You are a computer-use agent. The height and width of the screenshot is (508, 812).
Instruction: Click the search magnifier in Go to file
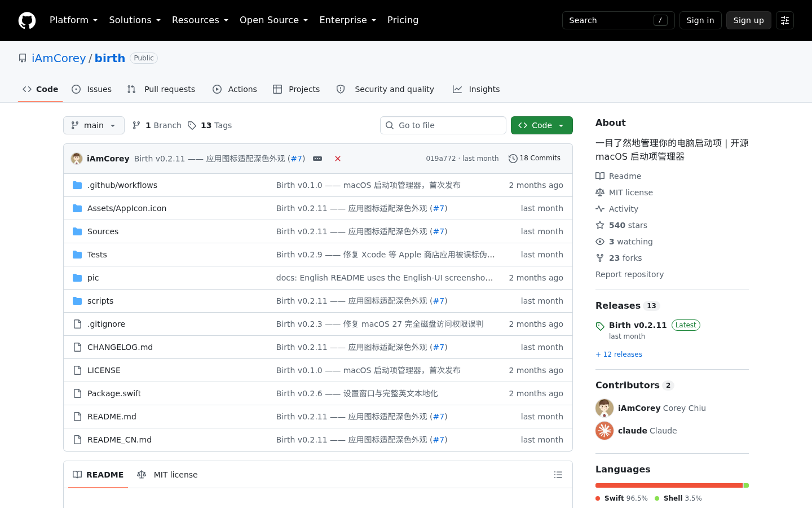[390, 125]
